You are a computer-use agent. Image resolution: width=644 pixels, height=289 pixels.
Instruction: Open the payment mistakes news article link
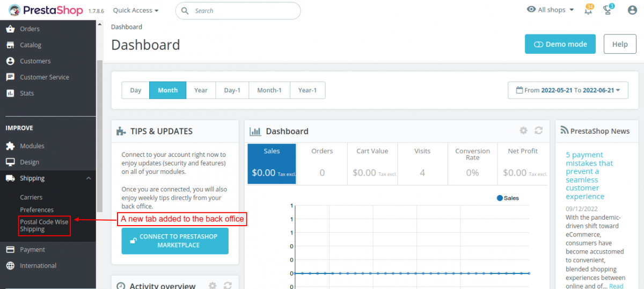tap(589, 176)
